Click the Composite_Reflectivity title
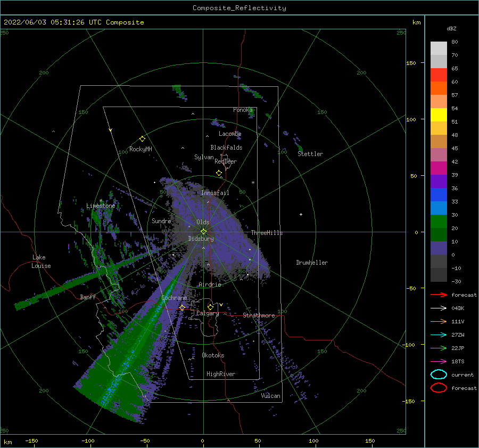Image resolution: width=479 pixels, height=448 pixels. tap(239, 8)
